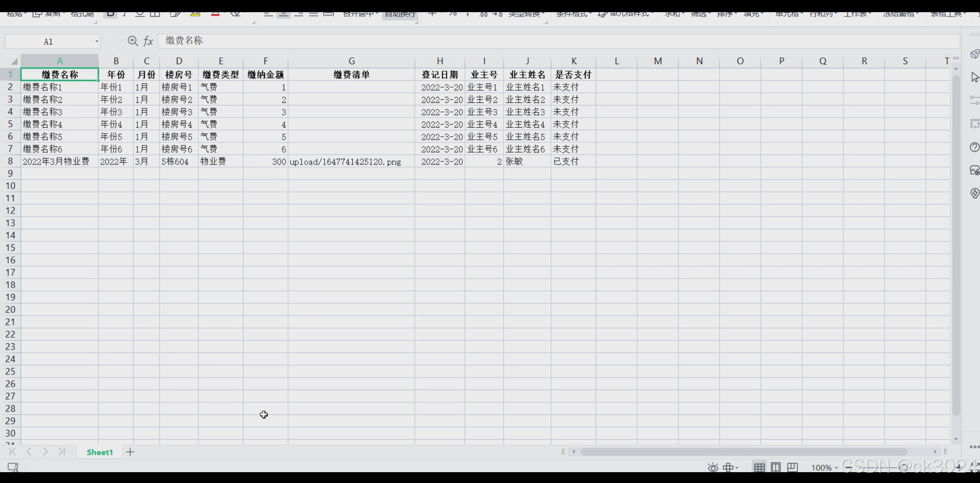The width and height of the screenshot is (980, 483).
Task: Expand the Name Box A1 dropdown
Action: tap(97, 42)
